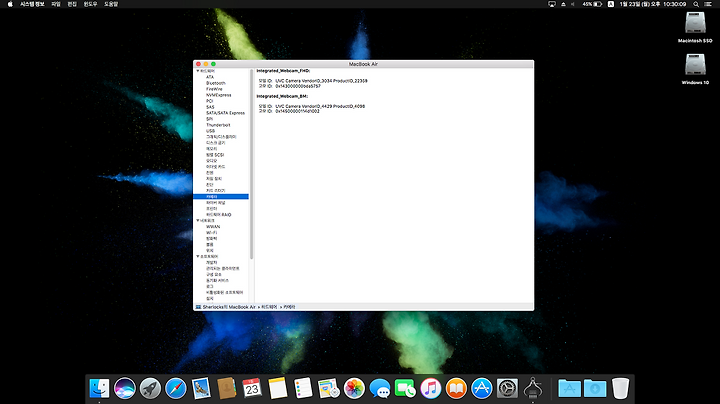Select NVMExpress in the hardware list
The height and width of the screenshot is (404, 720).
[219, 95]
